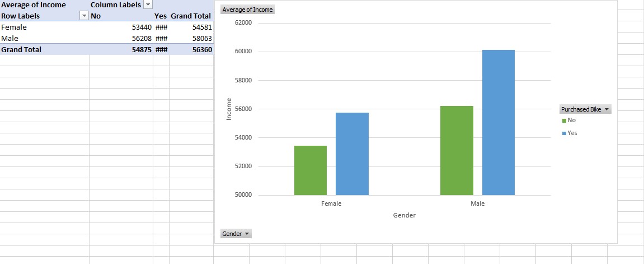The image size is (644, 264).
Task: Select the Income vertical axis title
Action: coord(229,109)
